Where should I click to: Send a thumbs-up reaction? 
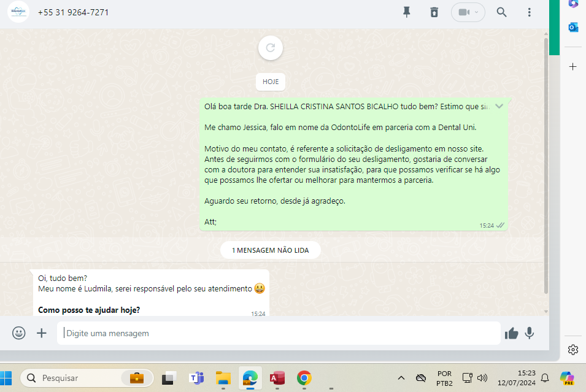pyautogui.click(x=511, y=333)
